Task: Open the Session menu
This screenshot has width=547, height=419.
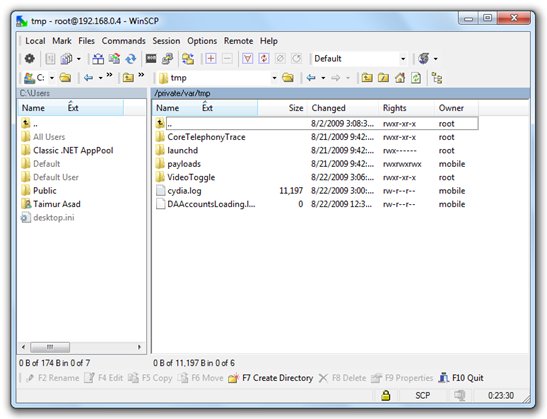Action: tap(166, 41)
